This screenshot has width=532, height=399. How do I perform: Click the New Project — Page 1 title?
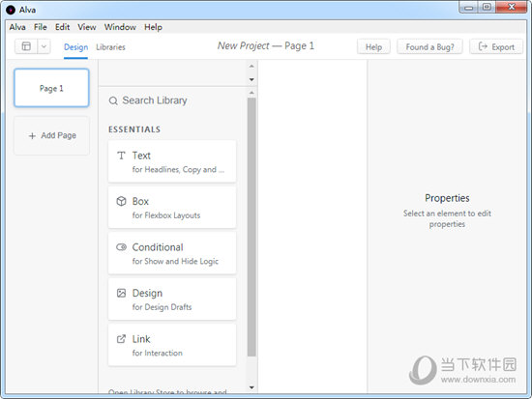pyautogui.click(x=266, y=45)
